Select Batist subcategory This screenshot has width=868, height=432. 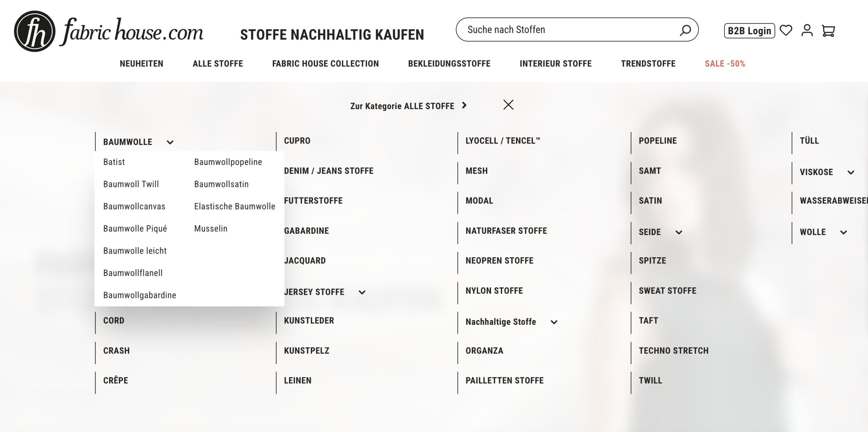tap(114, 162)
